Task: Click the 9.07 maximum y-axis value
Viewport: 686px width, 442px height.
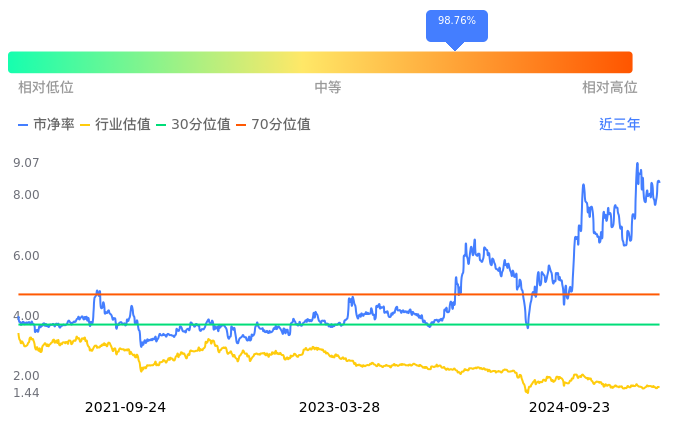Action: click(x=26, y=163)
